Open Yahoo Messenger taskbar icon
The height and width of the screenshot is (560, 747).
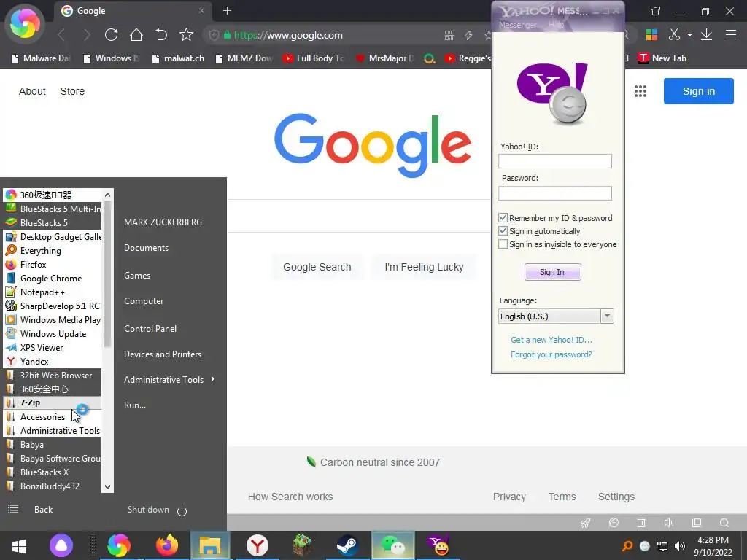(x=438, y=545)
